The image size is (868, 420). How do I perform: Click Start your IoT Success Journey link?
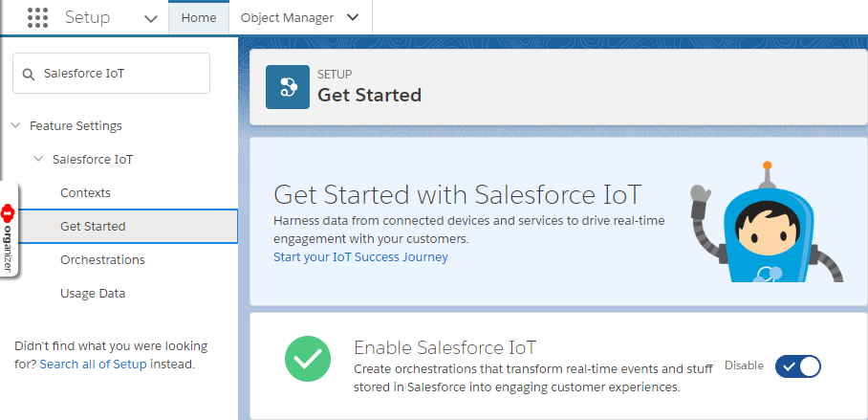(360, 257)
